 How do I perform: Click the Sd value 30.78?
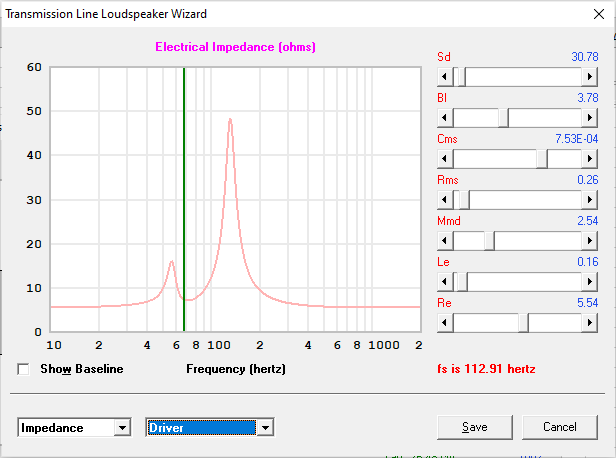(585, 57)
